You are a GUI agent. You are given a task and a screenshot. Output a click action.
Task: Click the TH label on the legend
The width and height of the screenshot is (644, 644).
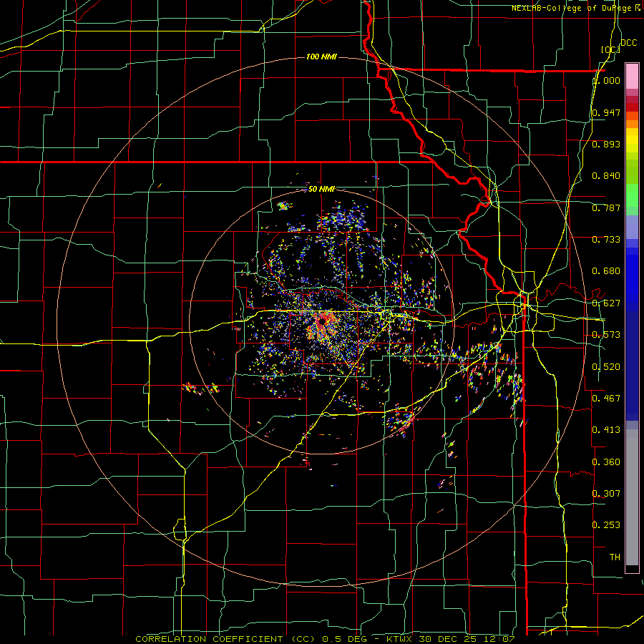click(615, 557)
